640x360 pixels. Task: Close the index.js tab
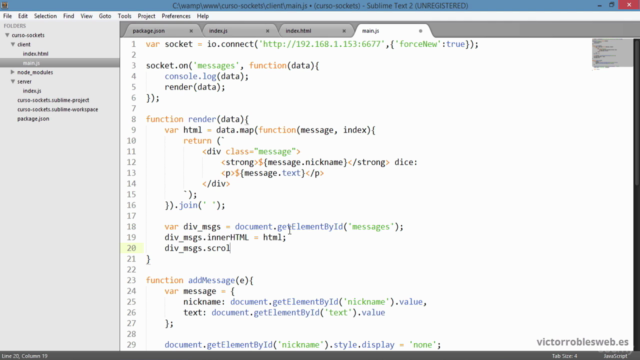pos(268,31)
